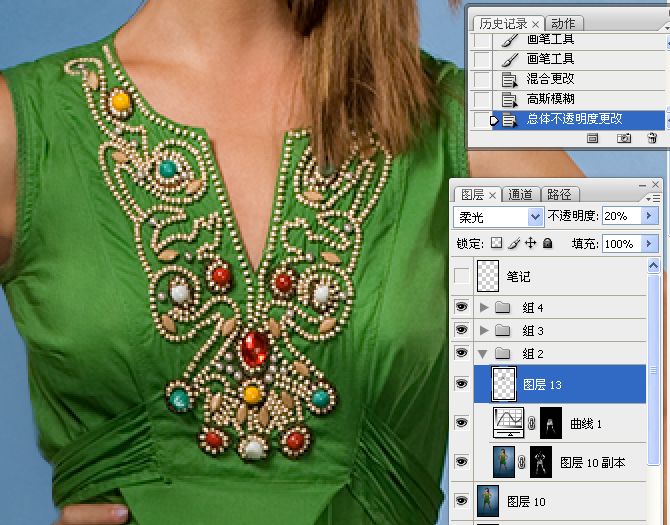Close the 图层 tab with its x

(492, 195)
